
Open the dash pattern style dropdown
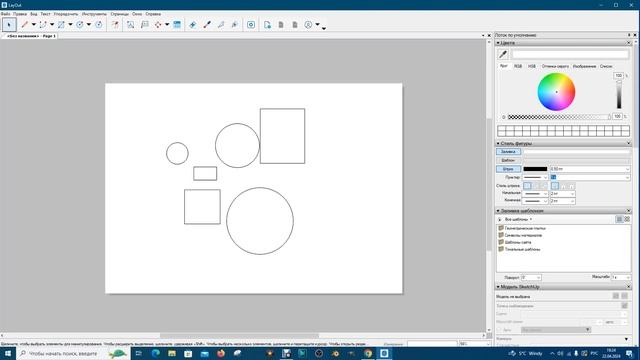(544, 178)
